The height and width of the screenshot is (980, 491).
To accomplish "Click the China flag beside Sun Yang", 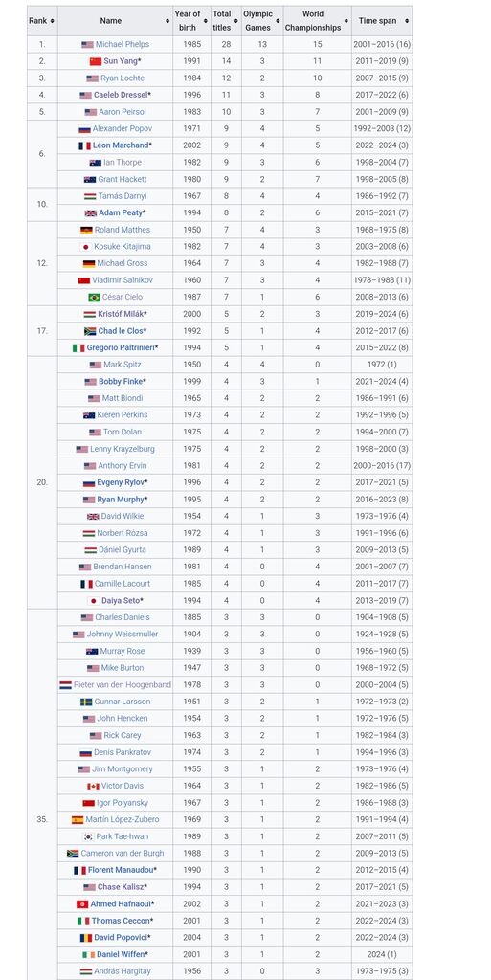I will 96,61.
